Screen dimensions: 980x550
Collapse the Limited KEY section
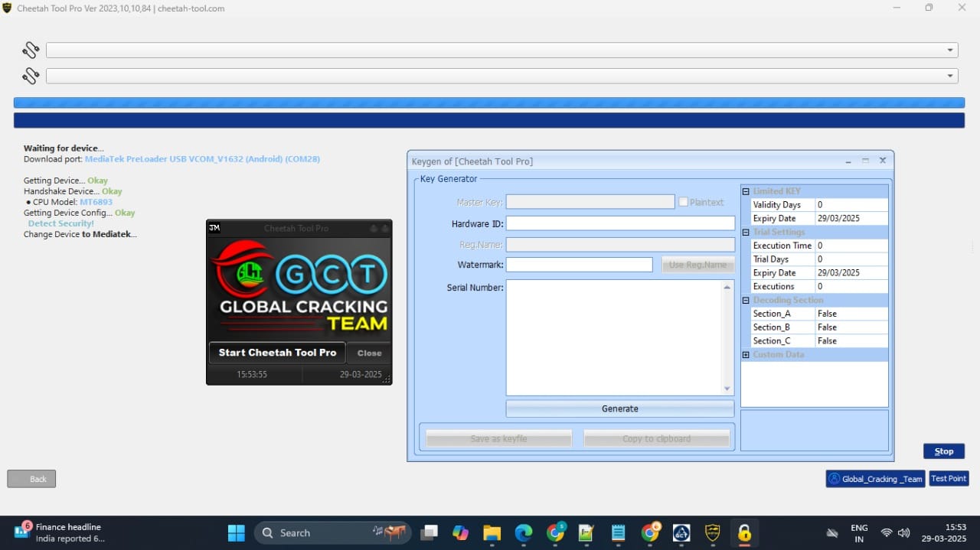pos(746,191)
